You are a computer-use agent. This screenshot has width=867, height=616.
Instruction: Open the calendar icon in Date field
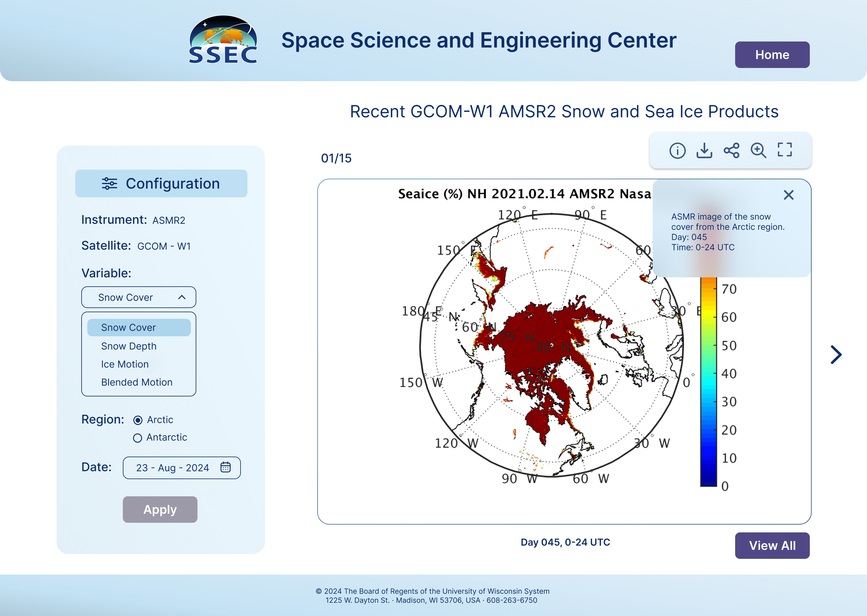pos(225,467)
